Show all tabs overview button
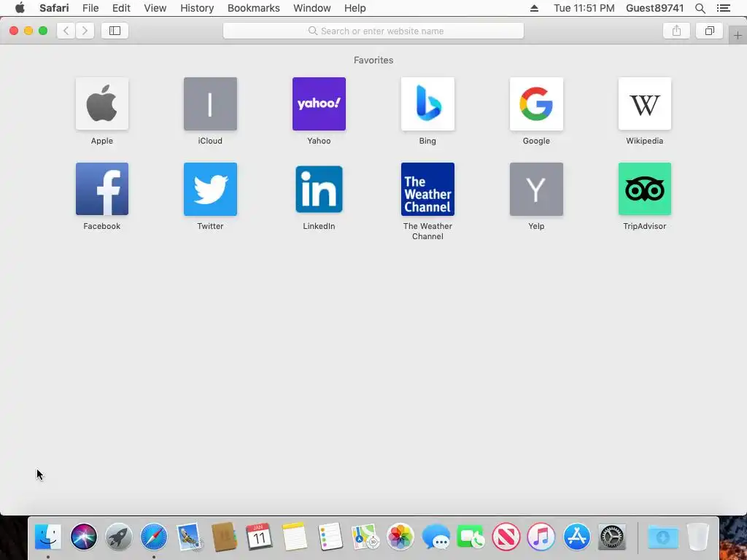Viewport: 747px width, 560px height. pyautogui.click(x=709, y=31)
